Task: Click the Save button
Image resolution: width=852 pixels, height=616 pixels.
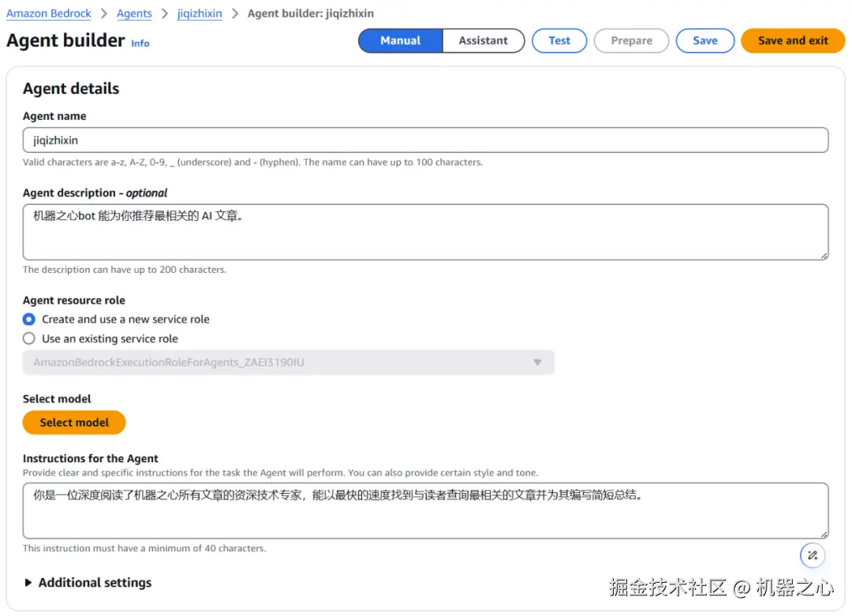Action: point(704,41)
